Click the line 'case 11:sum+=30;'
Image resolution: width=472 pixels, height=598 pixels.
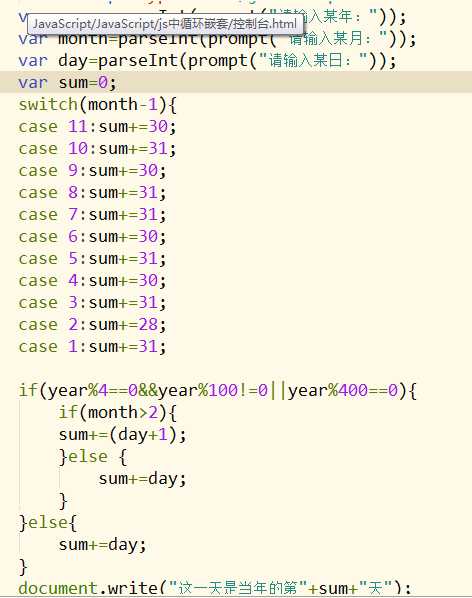tap(97, 127)
